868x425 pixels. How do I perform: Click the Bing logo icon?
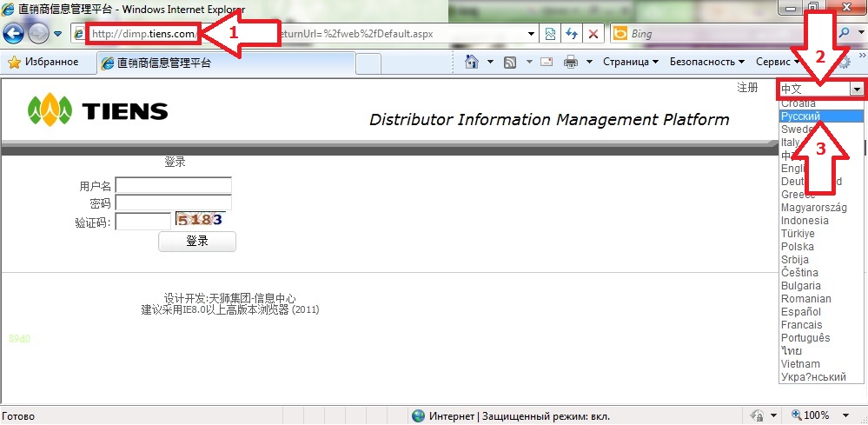point(620,34)
